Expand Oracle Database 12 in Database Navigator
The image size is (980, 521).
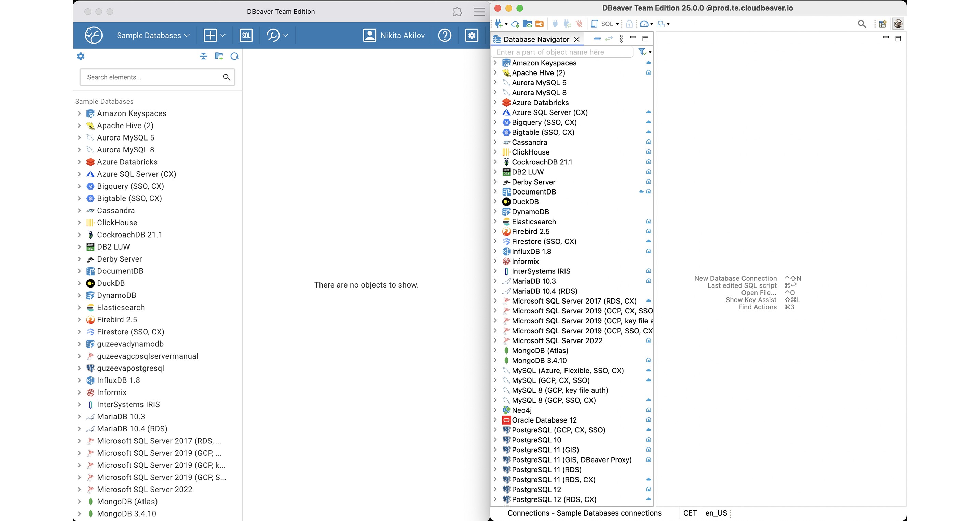point(495,420)
